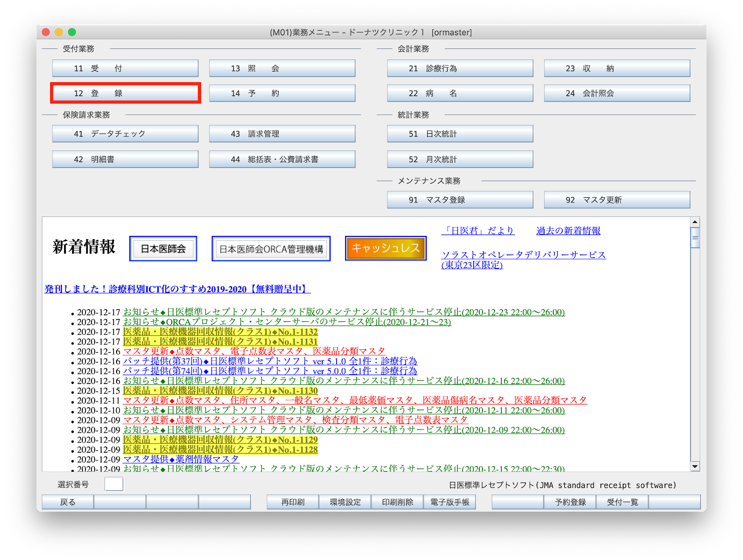Open the 2020-12-16 22:00 cloud maintenance notice
This screenshot has height=560, width=743.
click(344, 381)
